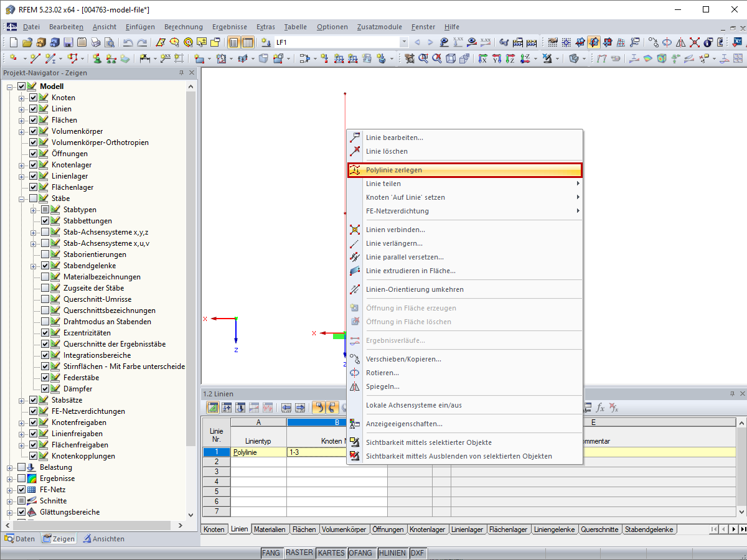The width and height of the screenshot is (747, 560).
Task: Click the Mirror tool icon in top toolbar
Action: 680,42
